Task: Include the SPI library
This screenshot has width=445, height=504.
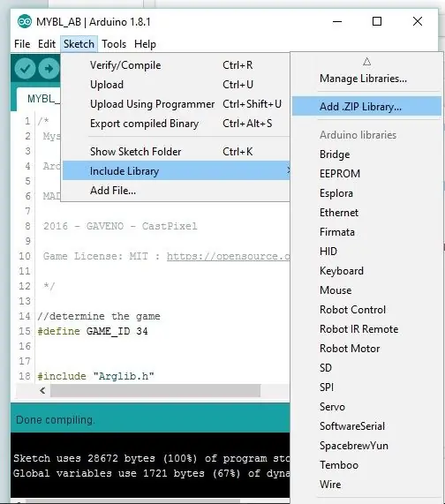Action: pos(366,387)
